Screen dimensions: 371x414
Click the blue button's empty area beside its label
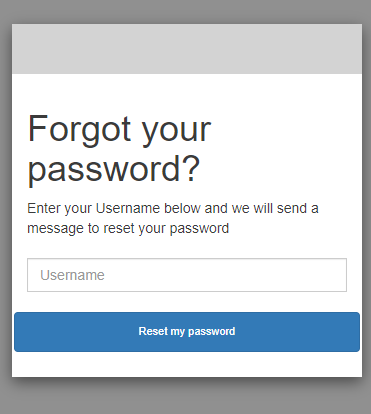77,332
